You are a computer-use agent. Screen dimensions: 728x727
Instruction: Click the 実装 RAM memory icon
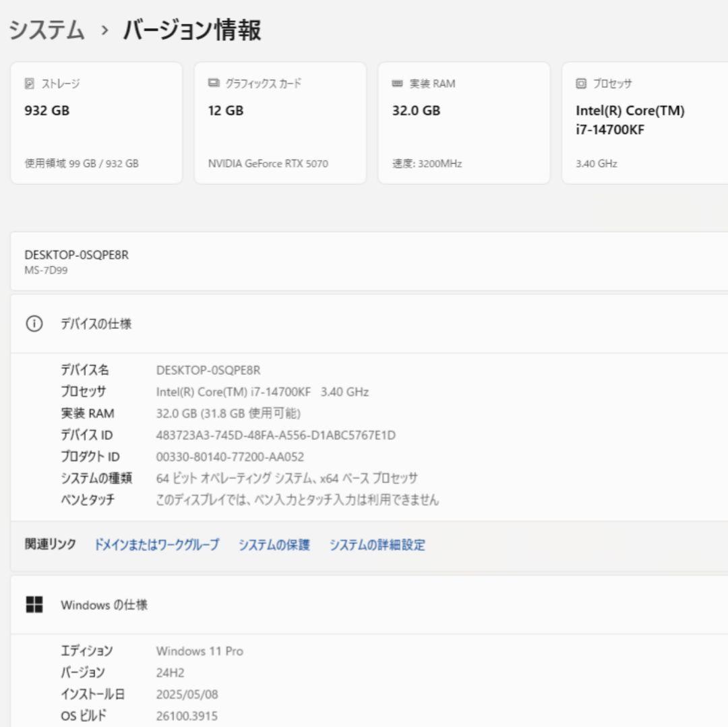(397, 84)
